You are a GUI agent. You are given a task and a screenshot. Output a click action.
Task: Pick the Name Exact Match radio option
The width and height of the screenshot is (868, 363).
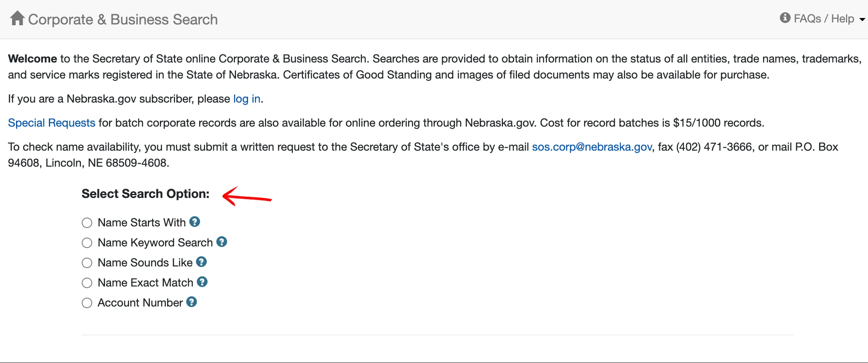(87, 283)
